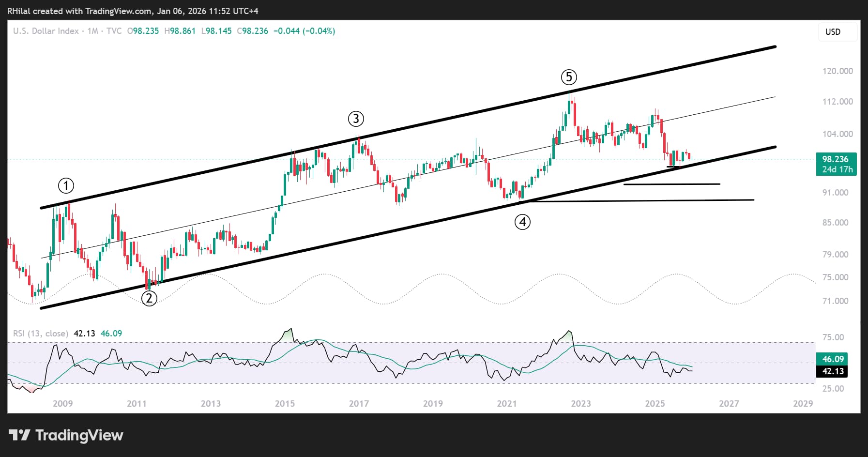Select the circled wave 3 marker
The image size is (868, 457).
click(356, 119)
